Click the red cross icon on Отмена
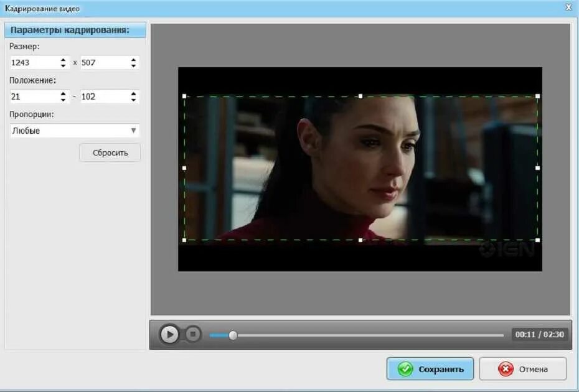Viewport: 579px width, 392px height. pyautogui.click(x=506, y=369)
